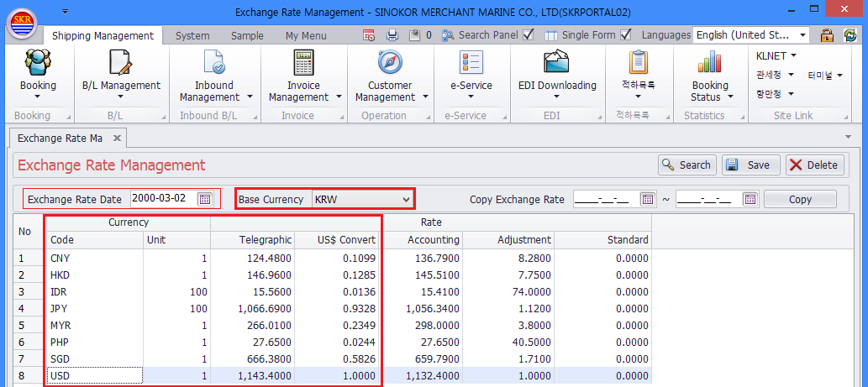Select the PHP currency code cell

pyautogui.click(x=95, y=343)
